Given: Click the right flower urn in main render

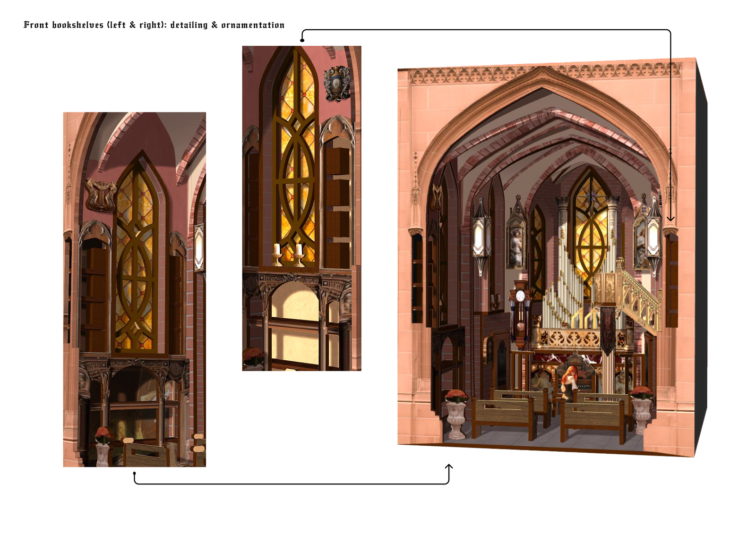Looking at the screenshot, I should 641,409.
